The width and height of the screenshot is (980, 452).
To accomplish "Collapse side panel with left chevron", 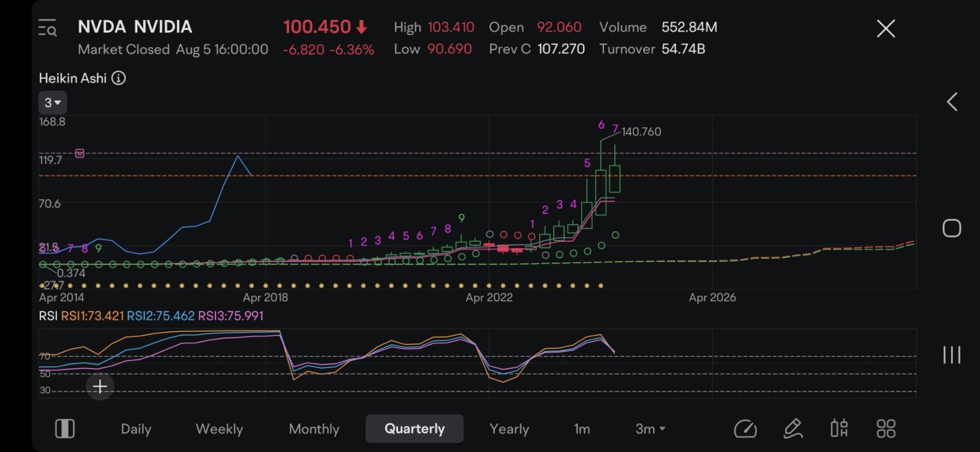I will click(952, 102).
